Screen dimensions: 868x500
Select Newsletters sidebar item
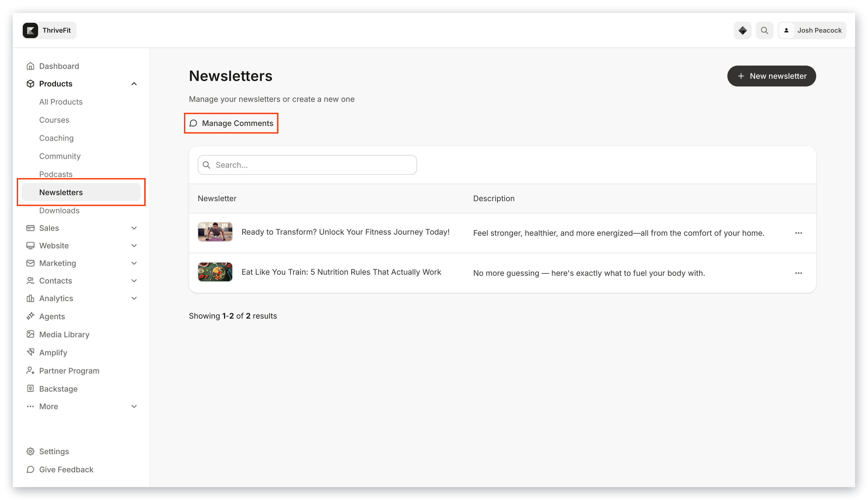pos(81,192)
